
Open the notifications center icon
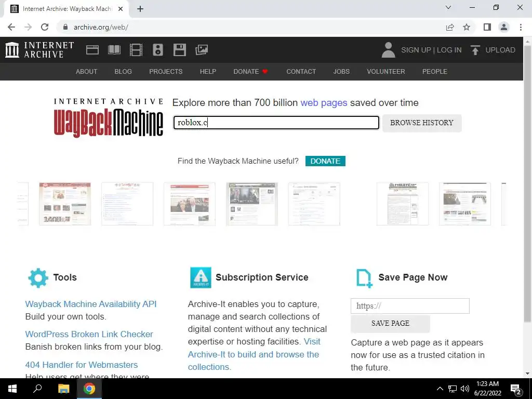(516, 389)
